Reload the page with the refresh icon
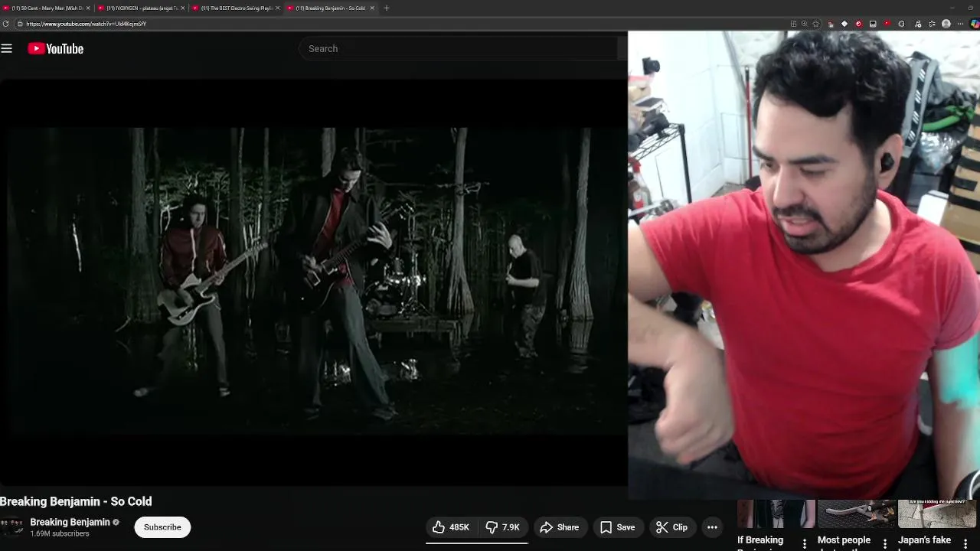Viewport: 980px width, 551px height. click(x=5, y=24)
